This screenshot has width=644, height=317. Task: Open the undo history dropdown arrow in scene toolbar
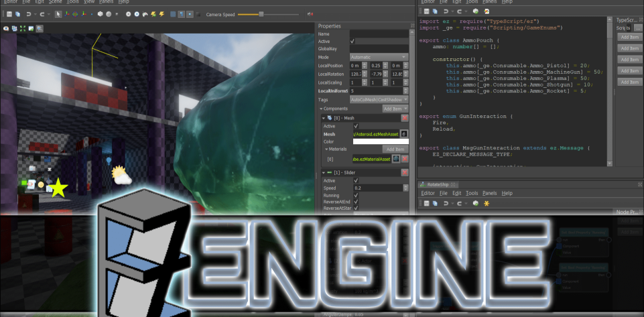(36, 14)
